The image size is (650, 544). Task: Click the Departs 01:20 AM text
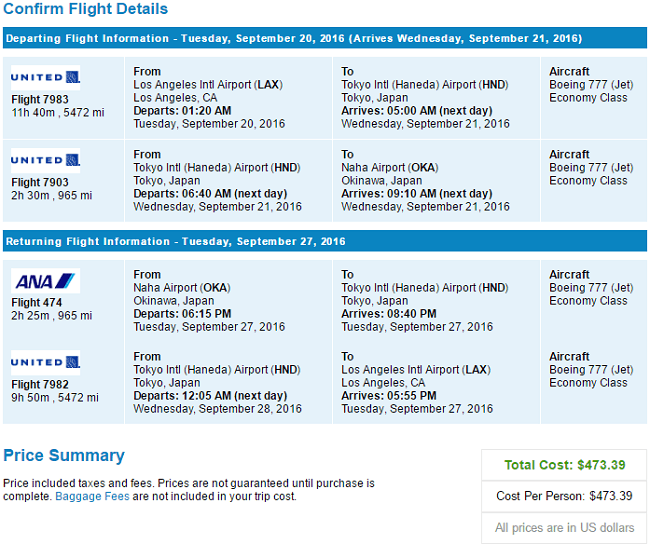182,111
